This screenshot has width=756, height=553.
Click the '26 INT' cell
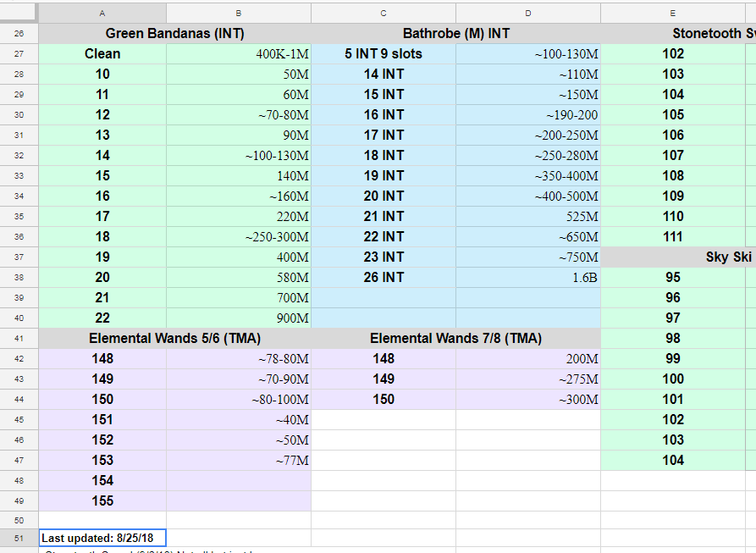[384, 277]
